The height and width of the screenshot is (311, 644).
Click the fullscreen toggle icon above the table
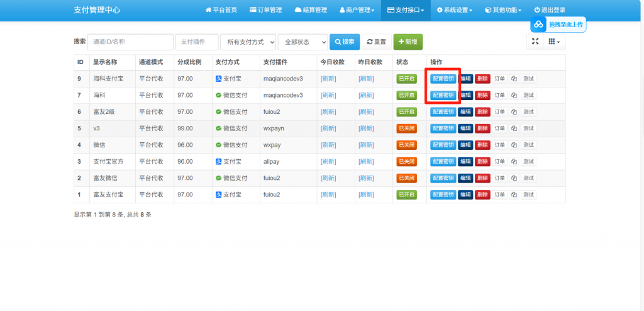click(535, 42)
